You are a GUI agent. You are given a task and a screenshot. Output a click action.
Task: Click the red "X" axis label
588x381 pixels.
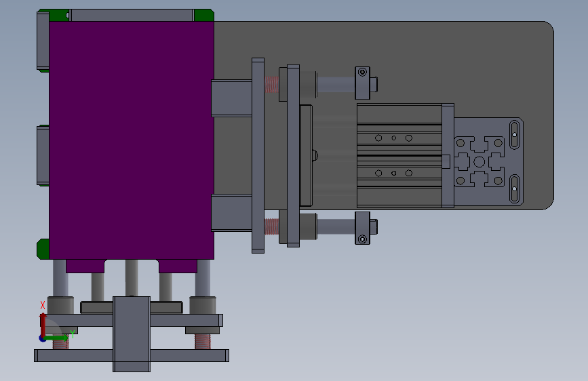pyautogui.click(x=42, y=305)
